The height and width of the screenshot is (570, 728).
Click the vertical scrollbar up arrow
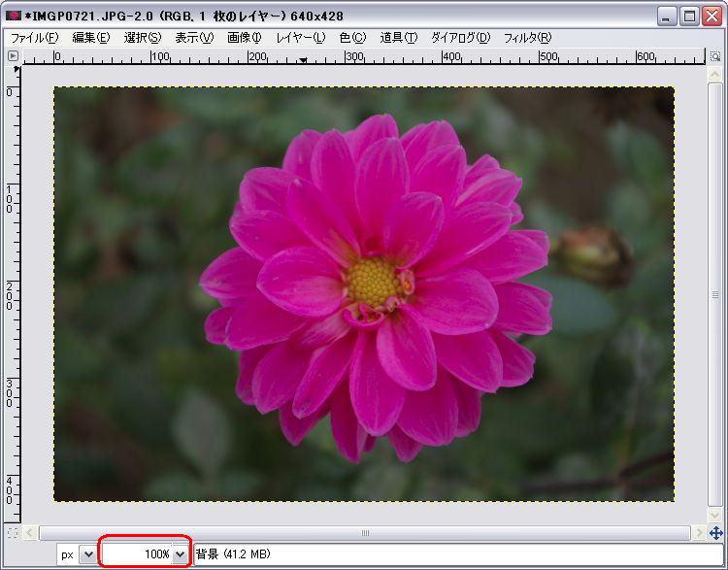click(714, 75)
